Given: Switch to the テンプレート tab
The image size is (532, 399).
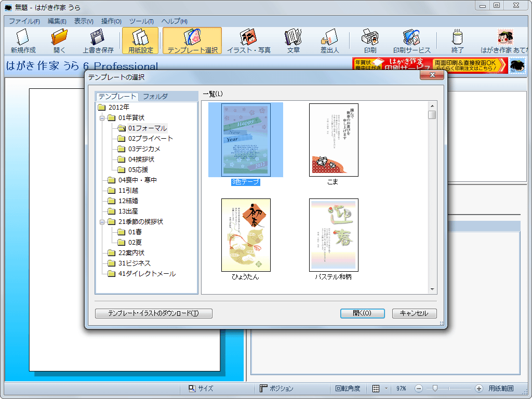Looking at the screenshot, I should 117,96.
